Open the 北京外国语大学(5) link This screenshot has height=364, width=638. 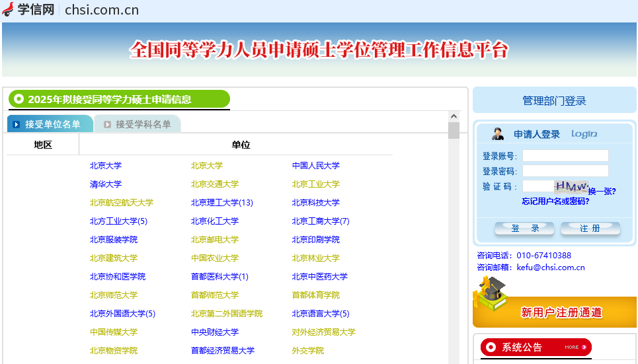122,314
